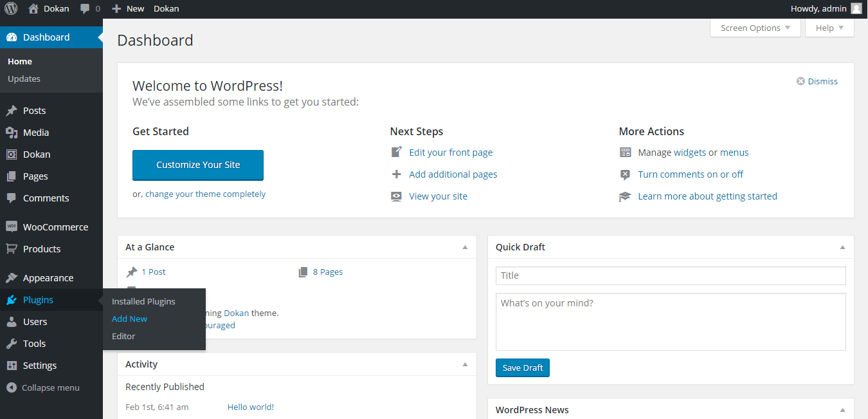Click the Tools wrench icon in sidebar
868x419 pixels.
coord(12,344)
